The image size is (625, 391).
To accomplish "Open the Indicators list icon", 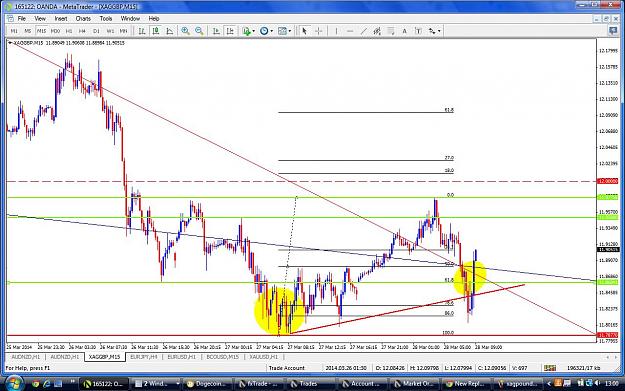I will [x=246, y=31].
